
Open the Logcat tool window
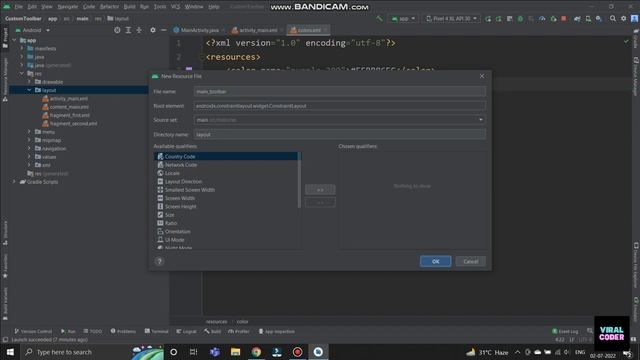186,331
